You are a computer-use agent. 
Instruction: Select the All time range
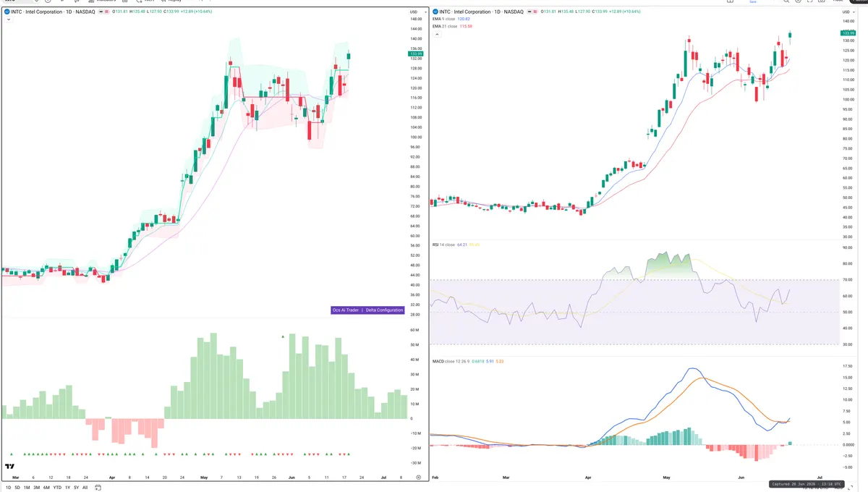pyautogui.click(x=85, y=488)
